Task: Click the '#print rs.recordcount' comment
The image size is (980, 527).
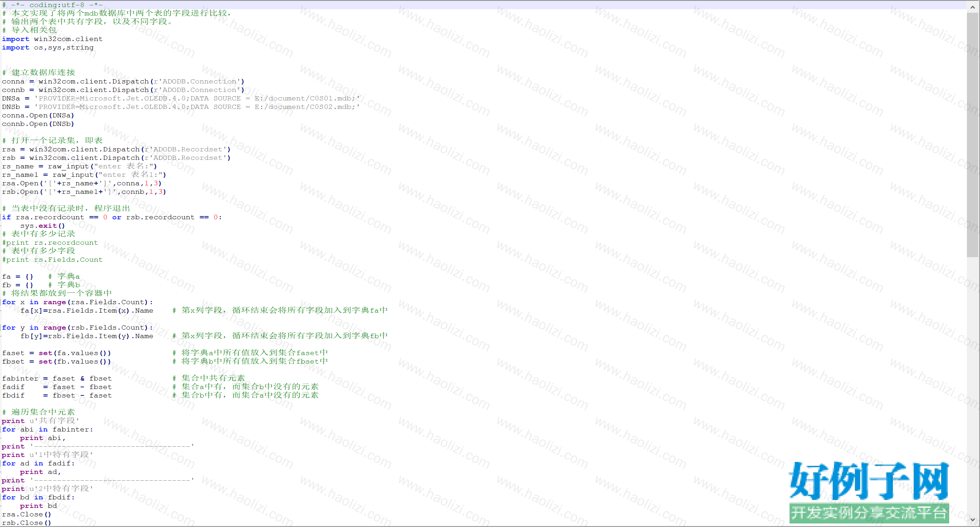Action: pyautogui.click(x=50, y=243)
